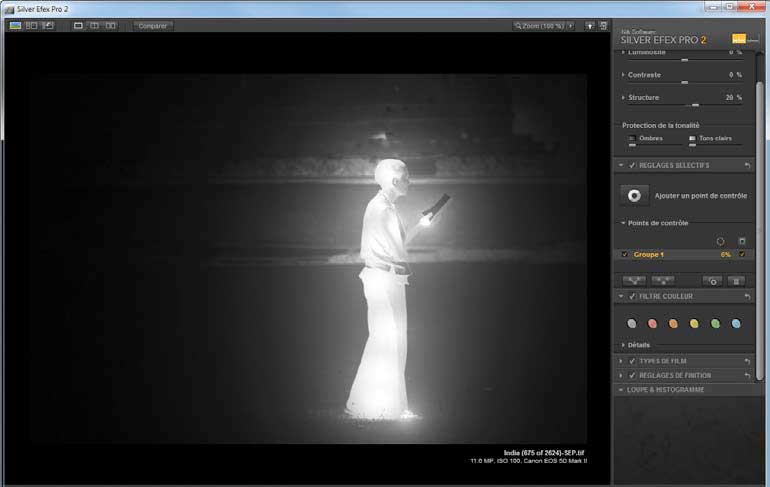Toggle Groupe 1 mask display checkbox

742,254
